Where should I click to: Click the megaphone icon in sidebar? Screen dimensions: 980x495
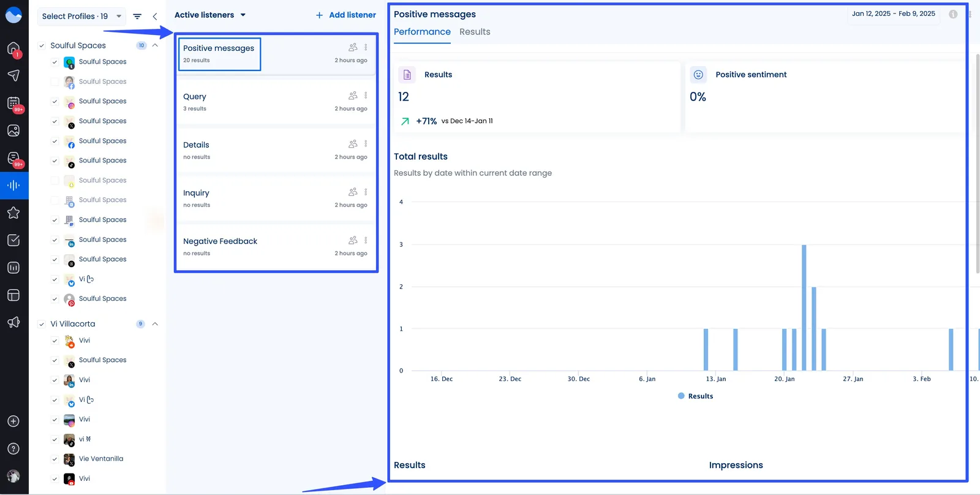point(13,323)
